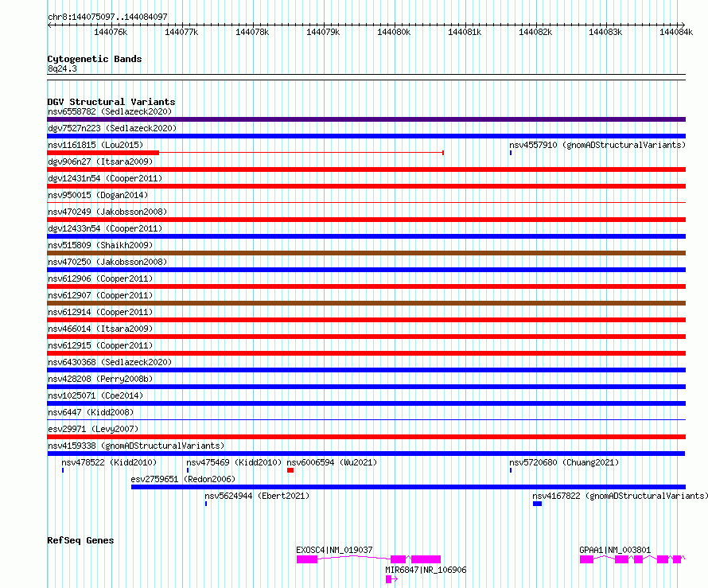Open nsv5720680 (Chuang2021) label

coord(564,462)
